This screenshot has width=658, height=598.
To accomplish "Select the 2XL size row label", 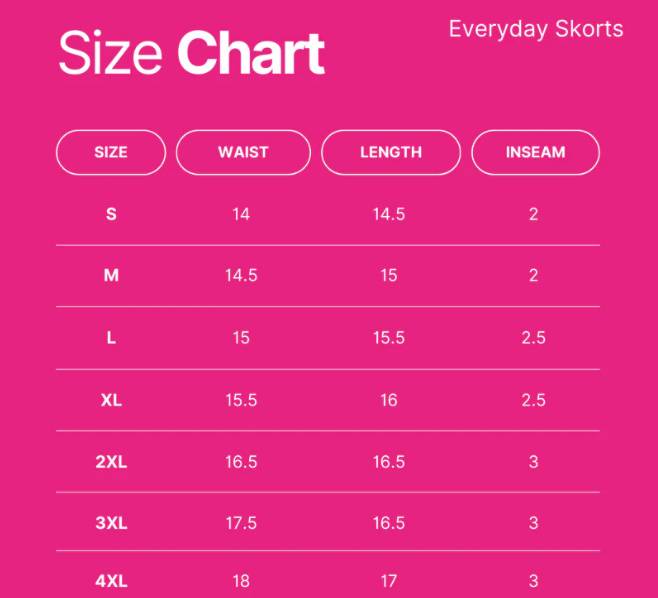I will [111, 462].
